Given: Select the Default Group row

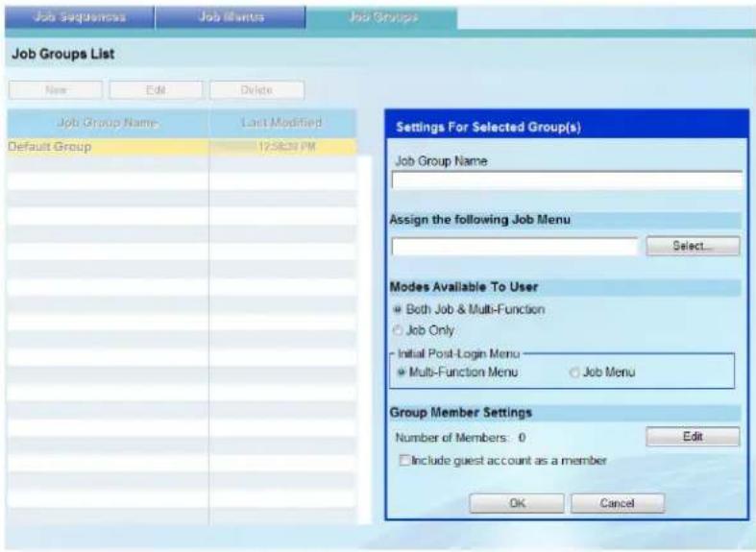Looking at the screenshot, I should [182, 147].
